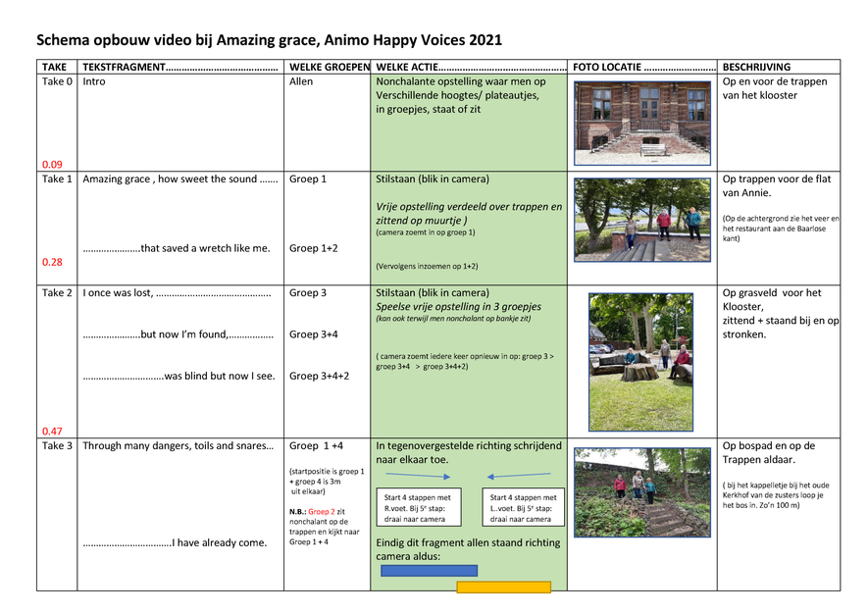Screen dimensions: 868x614
Task: Click the 'Take 2' cell
Action: click(x=57, y=293)
